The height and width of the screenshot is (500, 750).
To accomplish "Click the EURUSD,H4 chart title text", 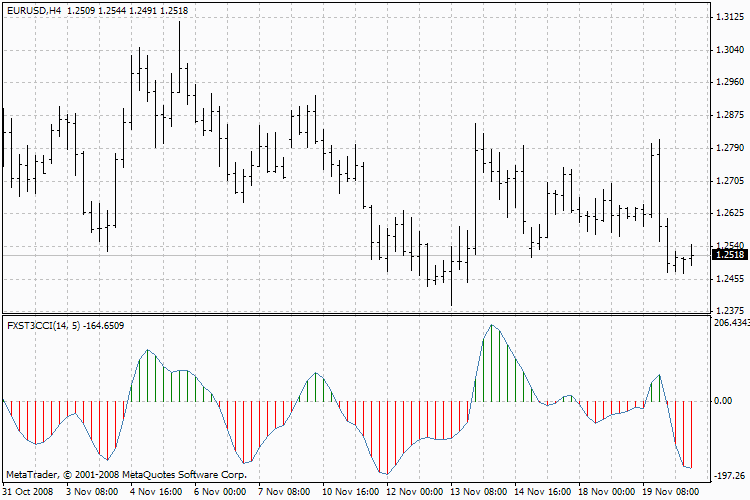I will click(x=34, y=11).
